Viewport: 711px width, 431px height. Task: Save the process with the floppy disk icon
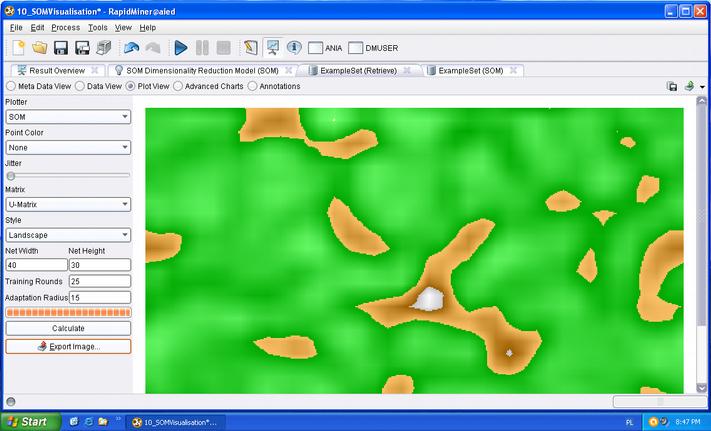(61, 48)
